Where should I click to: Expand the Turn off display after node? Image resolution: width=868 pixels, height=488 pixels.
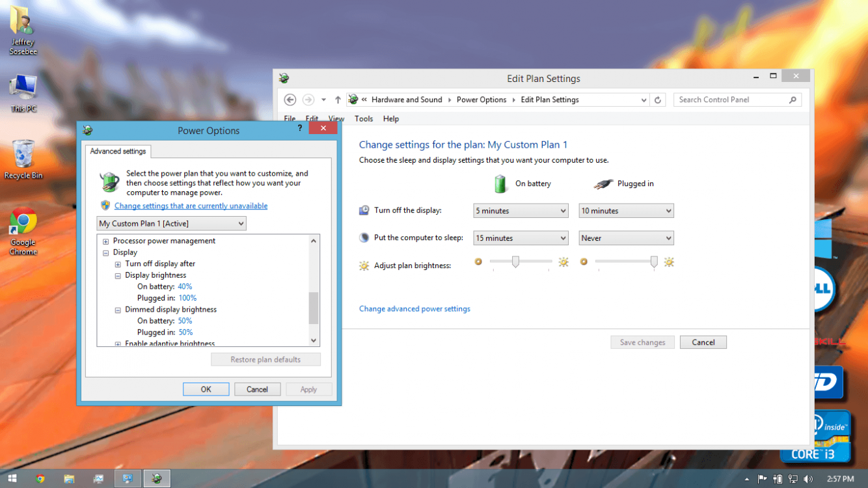pyautogui.click(x=118, y=264)
